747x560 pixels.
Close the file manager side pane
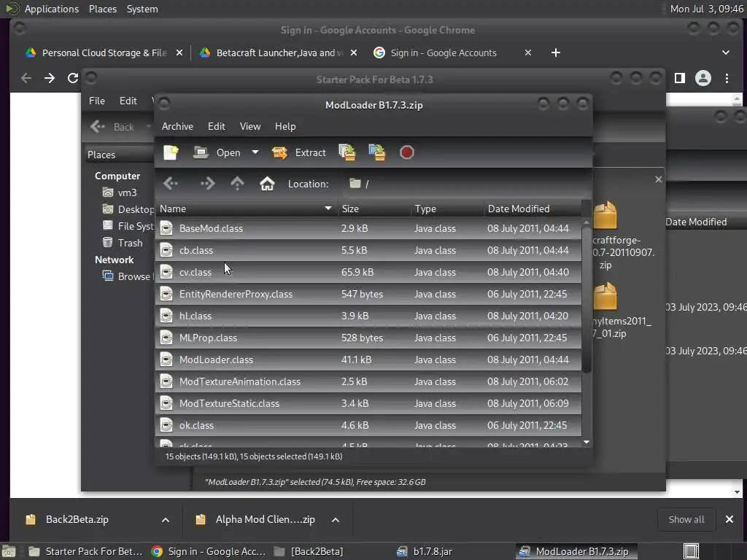pos(658,179)
